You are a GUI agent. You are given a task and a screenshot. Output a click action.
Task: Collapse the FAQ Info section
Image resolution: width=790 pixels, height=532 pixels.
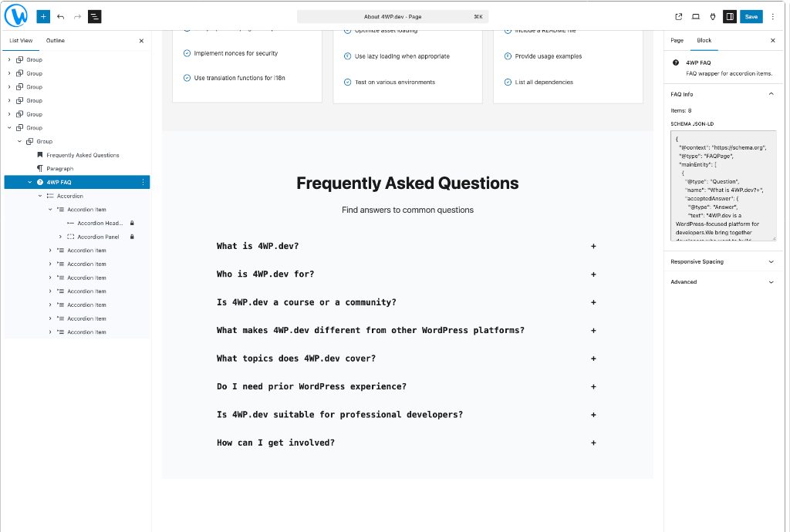point(770,93)
